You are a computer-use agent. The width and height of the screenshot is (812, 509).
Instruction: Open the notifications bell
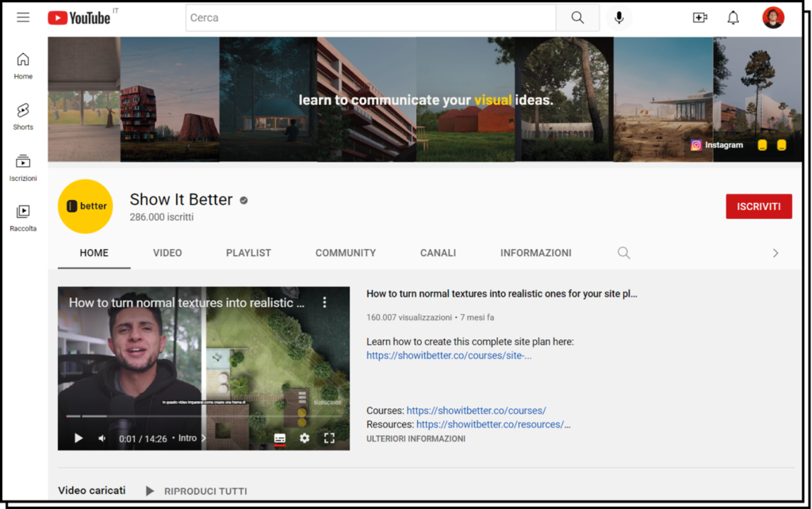733,17
